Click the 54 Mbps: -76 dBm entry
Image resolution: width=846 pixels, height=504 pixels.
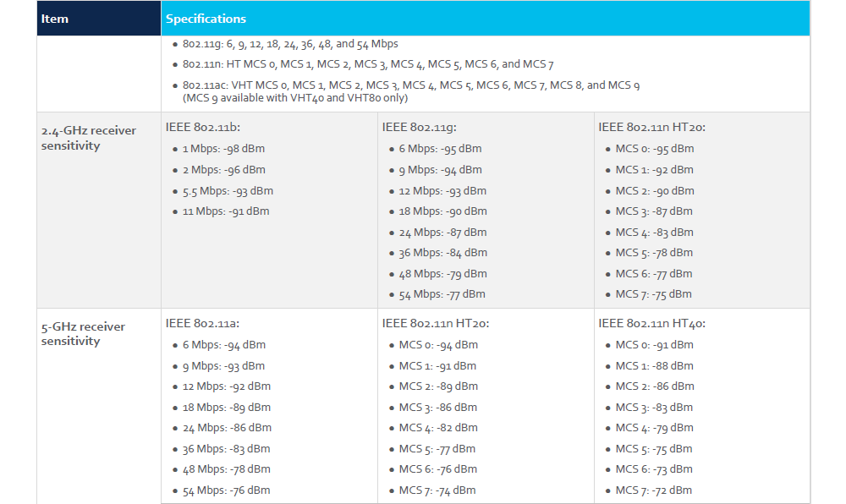226,490
